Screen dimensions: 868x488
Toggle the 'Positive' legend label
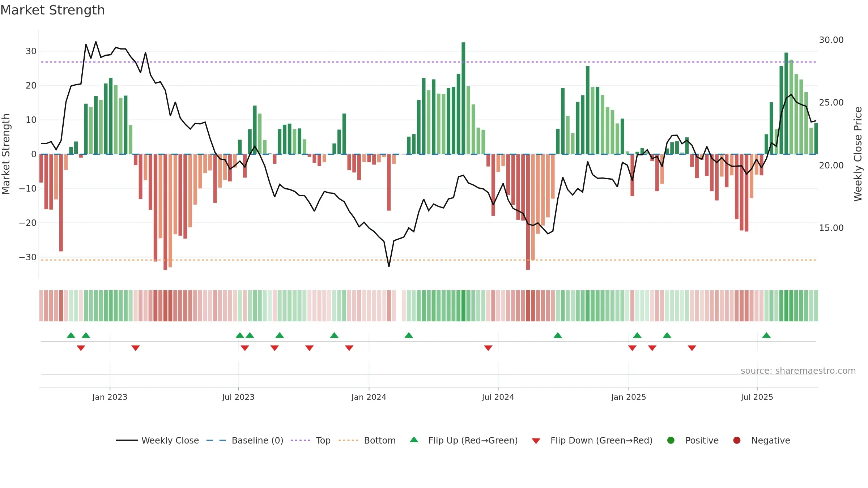(x=702, y=440)
